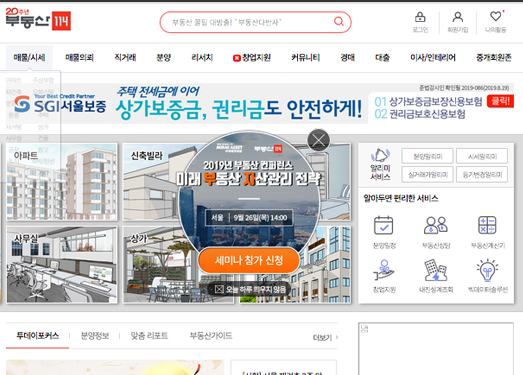This screenshot has width=523, height=375.
Task: Open the 매물/시세 menu
Action: click(x=29, y=57)
